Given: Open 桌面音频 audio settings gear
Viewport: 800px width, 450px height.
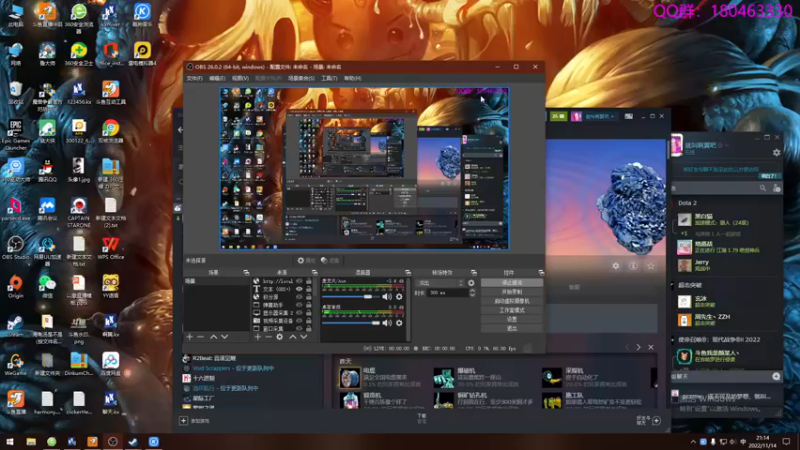Looking at the screenshot, I should tap(399, 322).
